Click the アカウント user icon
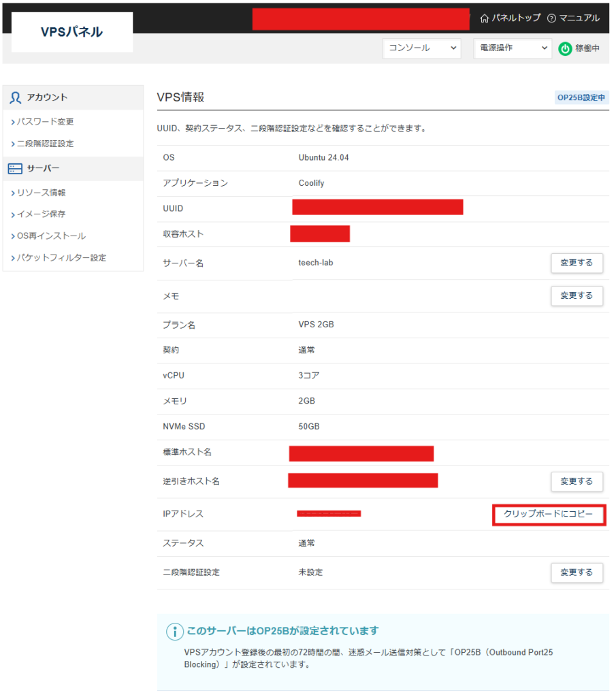The image size is (616, 697). pos(16,98)
